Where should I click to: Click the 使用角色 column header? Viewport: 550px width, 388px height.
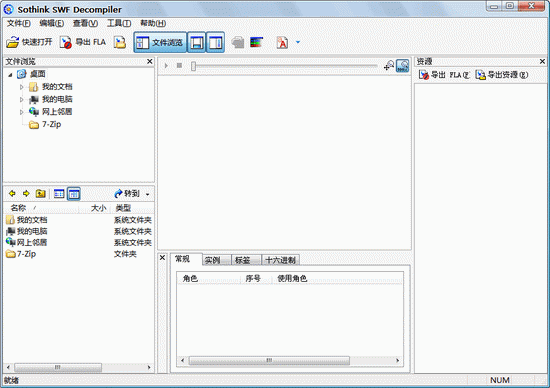coord(337,279)
